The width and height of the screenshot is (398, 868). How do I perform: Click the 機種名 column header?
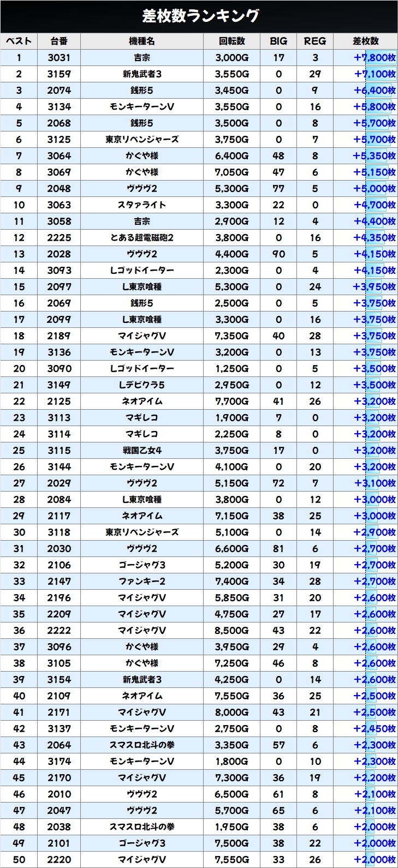pyautogui.click(x=142, y=41)
